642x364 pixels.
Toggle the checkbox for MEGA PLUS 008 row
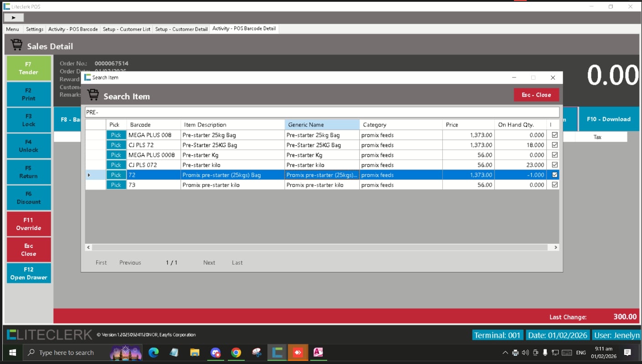click(555, 135)
